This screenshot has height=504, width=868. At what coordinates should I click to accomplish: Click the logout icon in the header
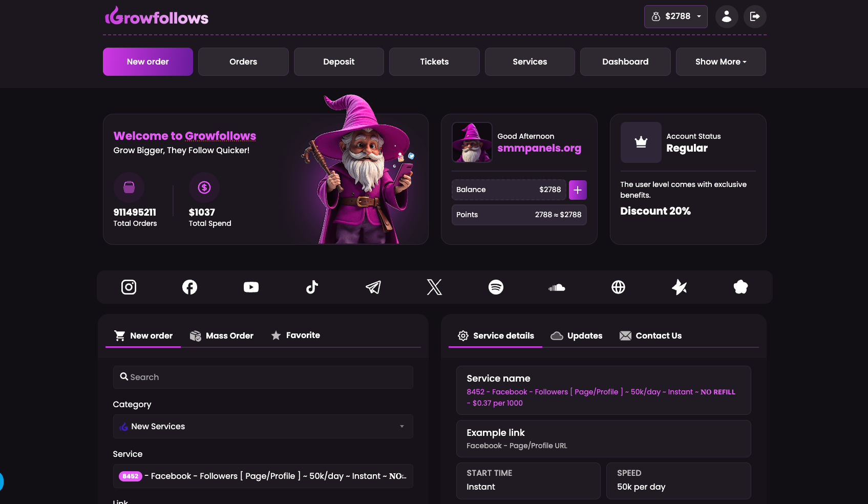pyautogui.click(x=755, y=16)
